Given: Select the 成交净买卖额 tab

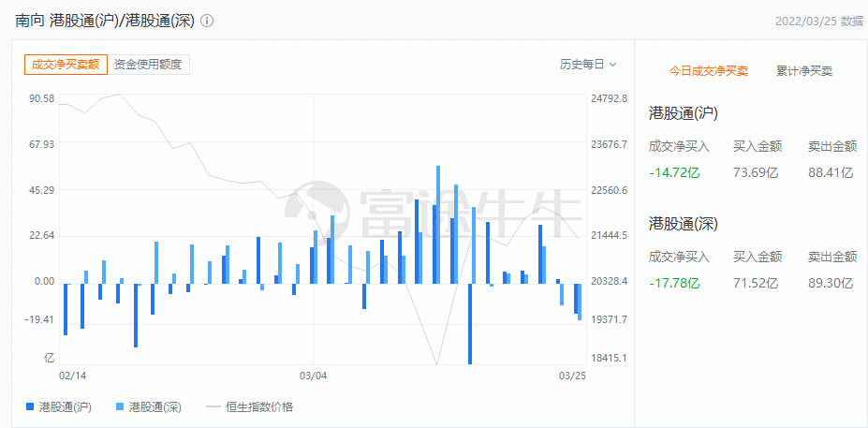Looking at the screenshot, I should tap(66, 65).
